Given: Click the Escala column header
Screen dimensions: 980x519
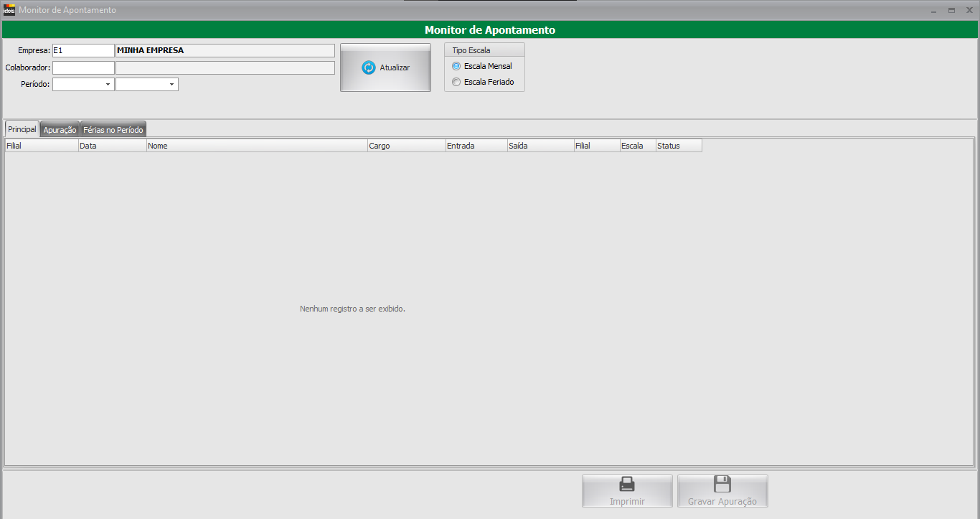Looking at the screenshot, I should click(x=637, y=146).
